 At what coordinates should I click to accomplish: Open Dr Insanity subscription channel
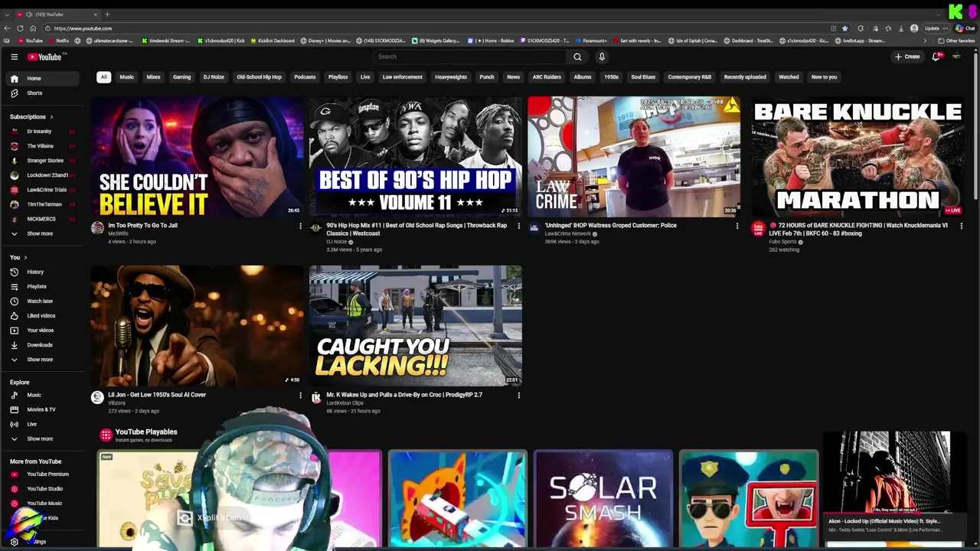tap(44, 131)
